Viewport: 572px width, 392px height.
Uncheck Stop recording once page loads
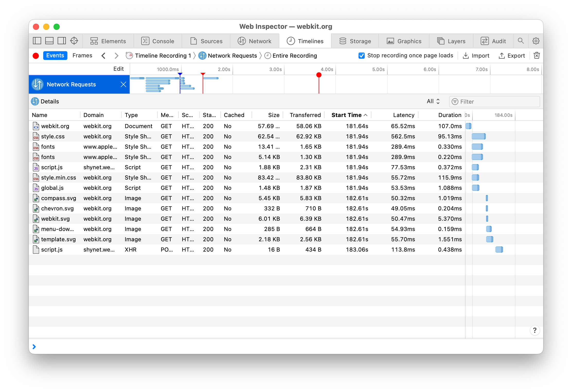pyautogui.click(x=361, y=56)
